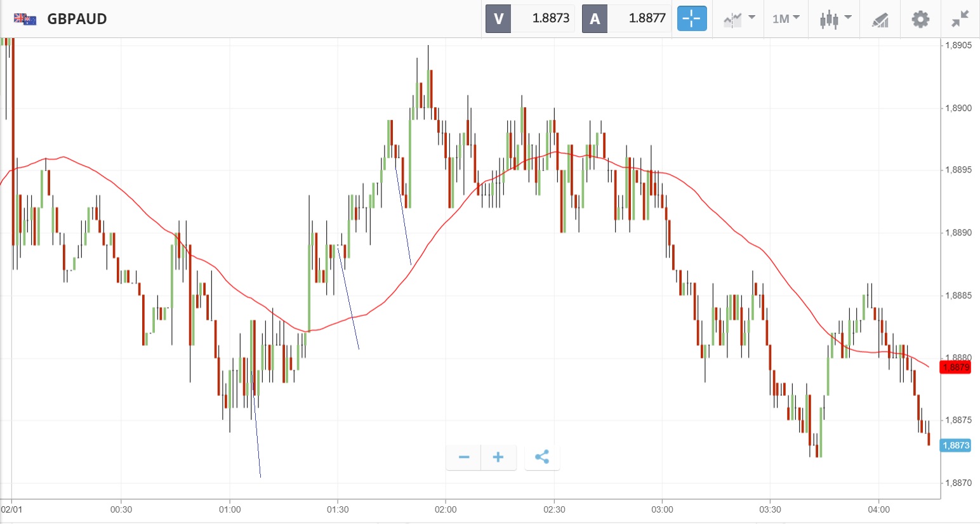Viewport: 980px width, 524px height.
Task: Expand the 1M timeframe dropdown
Action: pyautogui.click(x=786, y=18)
